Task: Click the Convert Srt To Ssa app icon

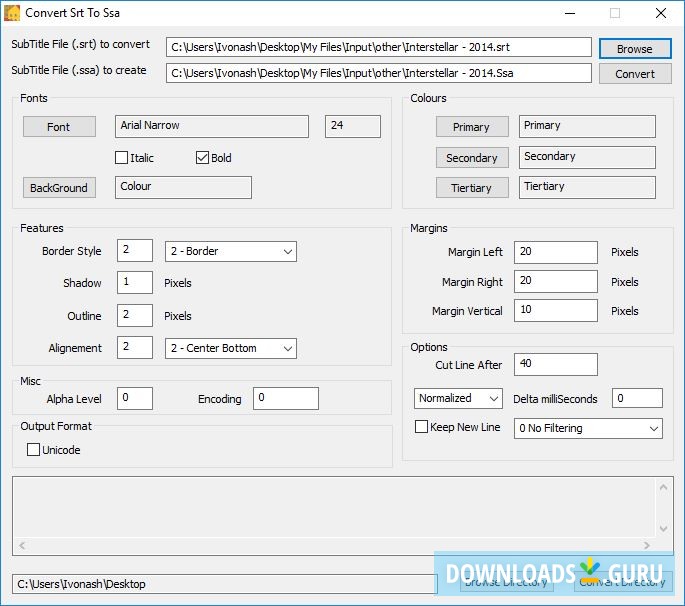Action: pos(12,13)
